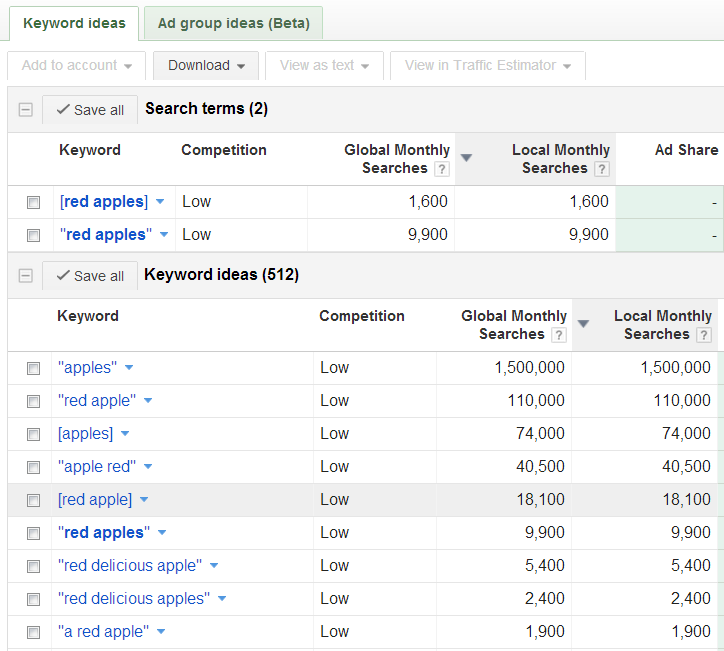Open the View as text dropdown
The width and height of the screenshot is (724, 651).
point(324,66)
